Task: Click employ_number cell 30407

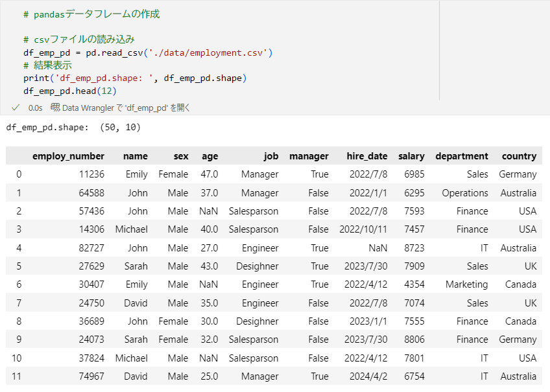Action: click(x=91, y=284)
